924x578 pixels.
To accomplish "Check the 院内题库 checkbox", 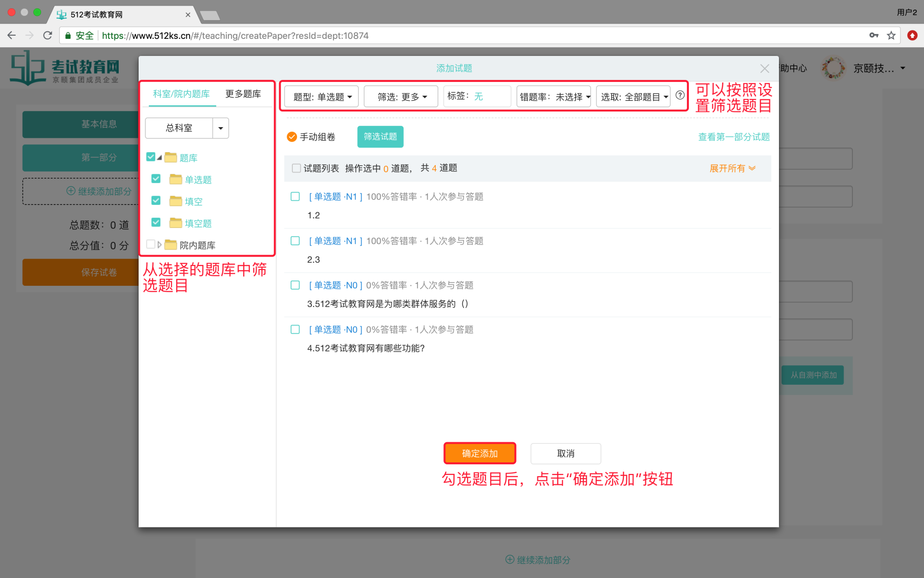I will [151, 244].
